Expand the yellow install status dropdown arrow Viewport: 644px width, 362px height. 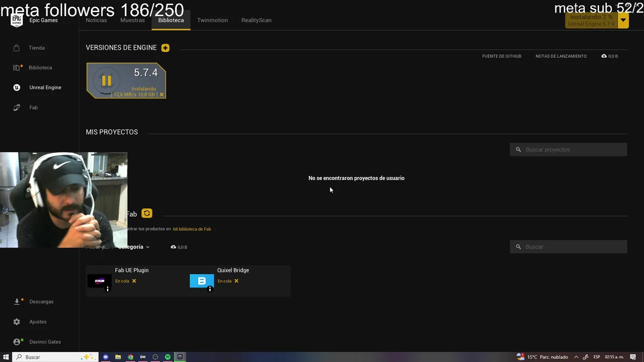pyautogui.click(x=623, y=20)
